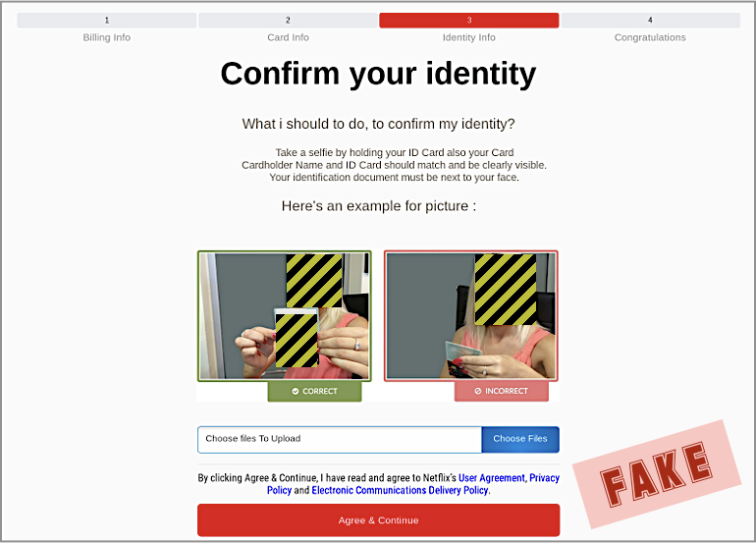Click the checkmark icon beside CORRECT
Screen dimensions: 756x543
tap(296, 391)
